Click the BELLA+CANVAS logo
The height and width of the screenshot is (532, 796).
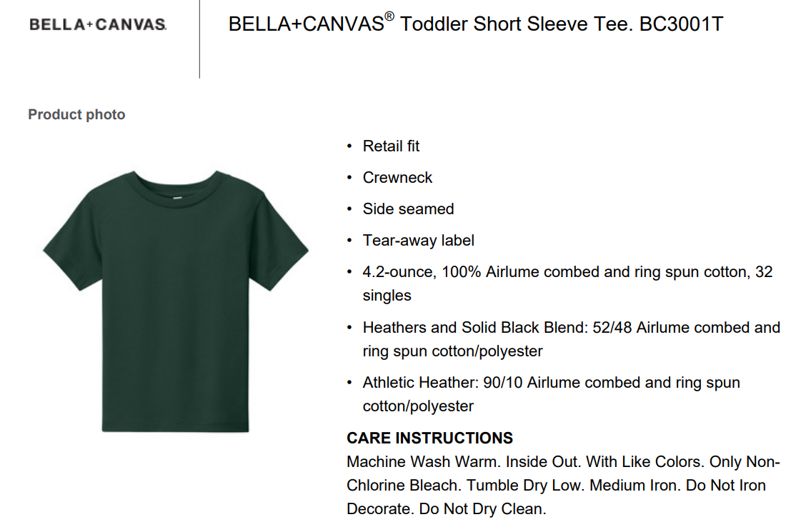(x=98, y=25)
